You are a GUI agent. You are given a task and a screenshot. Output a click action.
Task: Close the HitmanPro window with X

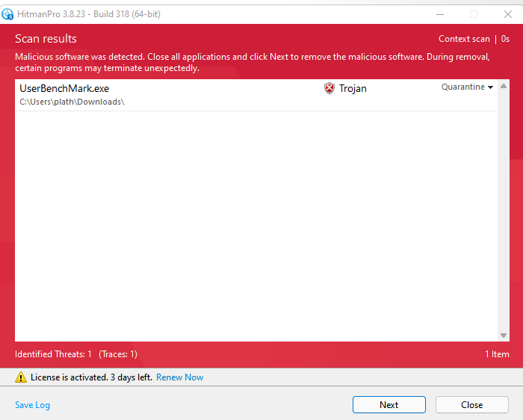[x=507, y=14]
